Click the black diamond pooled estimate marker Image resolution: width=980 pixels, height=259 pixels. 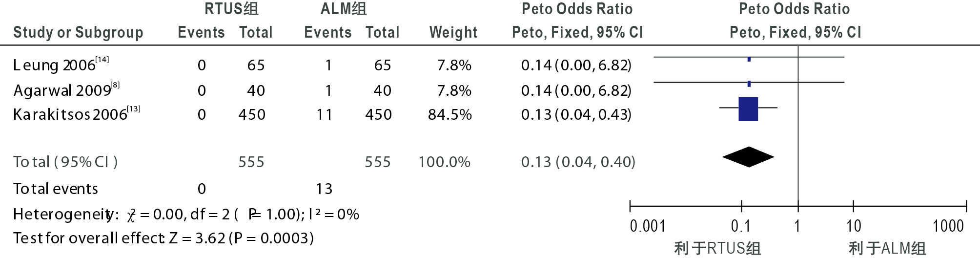748,157
